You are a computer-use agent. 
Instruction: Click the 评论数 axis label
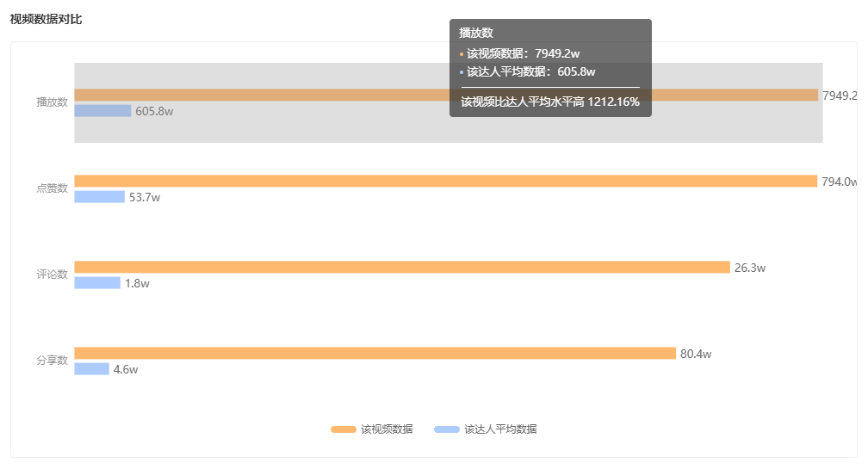click(52, 275)
